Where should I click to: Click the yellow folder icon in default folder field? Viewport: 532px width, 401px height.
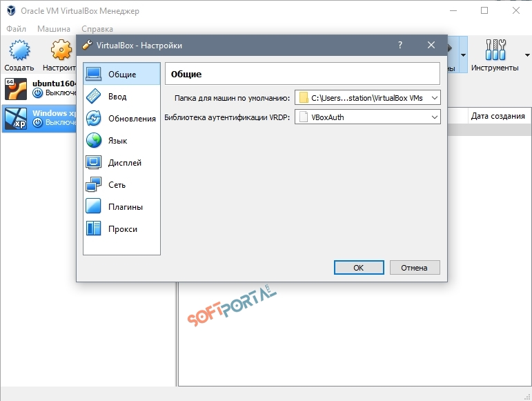coord(304,98)
